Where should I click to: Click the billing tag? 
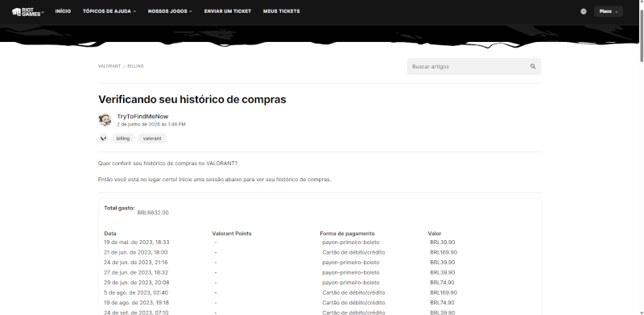123,139
